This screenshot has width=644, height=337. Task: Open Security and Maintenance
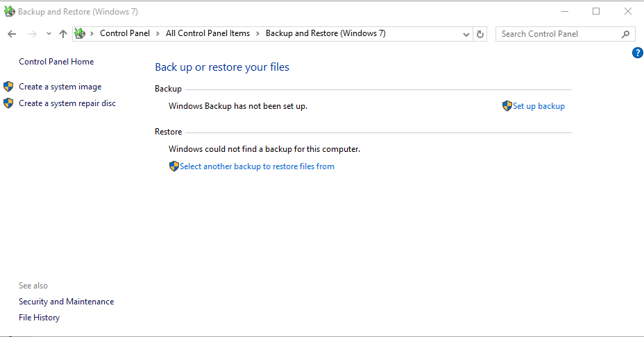click(66, 301)
